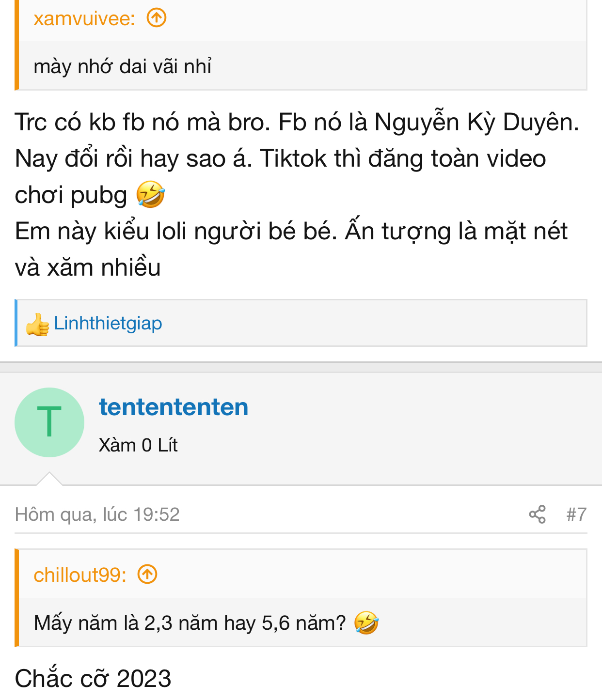Open the timestamp "Hôm qua, lúc 19:52"
The height and width of the screenshot is (700, 602).
click(97, 514)
